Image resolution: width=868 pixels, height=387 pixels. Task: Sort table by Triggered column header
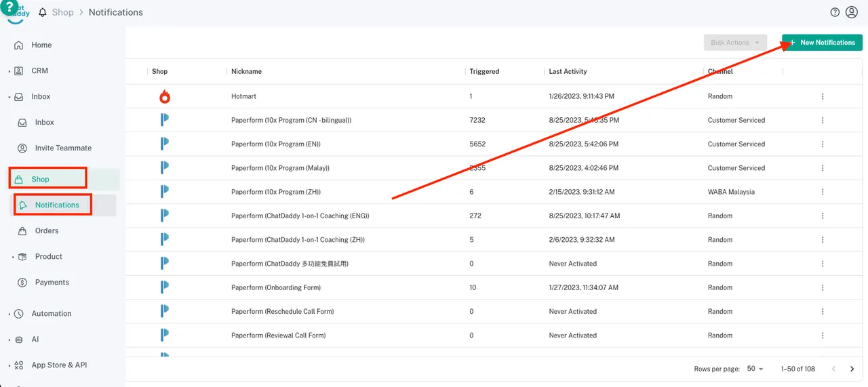(484, 71)
